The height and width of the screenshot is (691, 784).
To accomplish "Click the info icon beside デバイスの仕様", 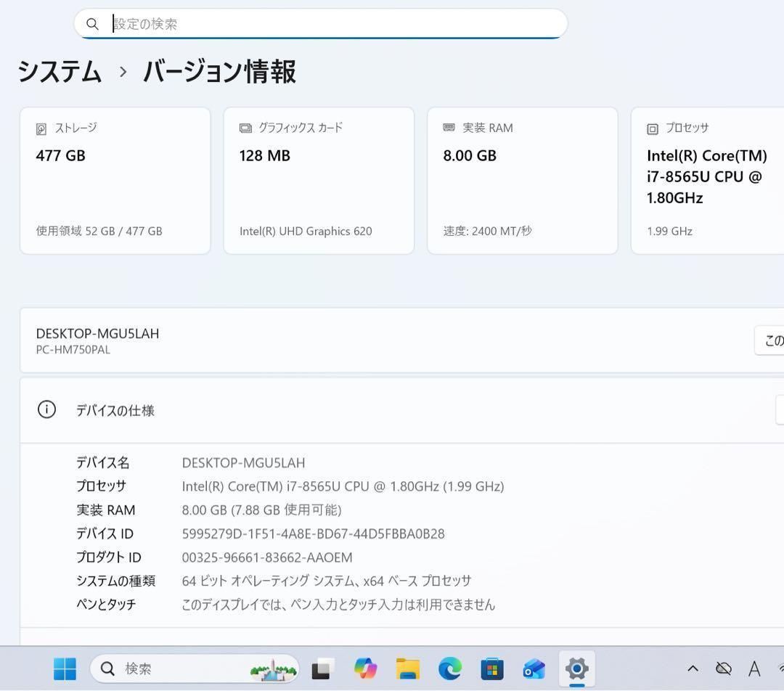I will [46, 409].
